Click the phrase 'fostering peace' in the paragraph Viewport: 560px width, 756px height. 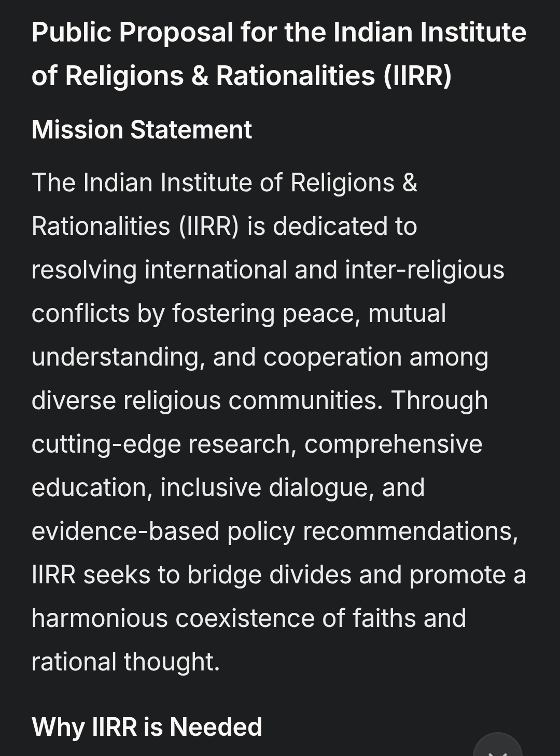pos(266,314)
